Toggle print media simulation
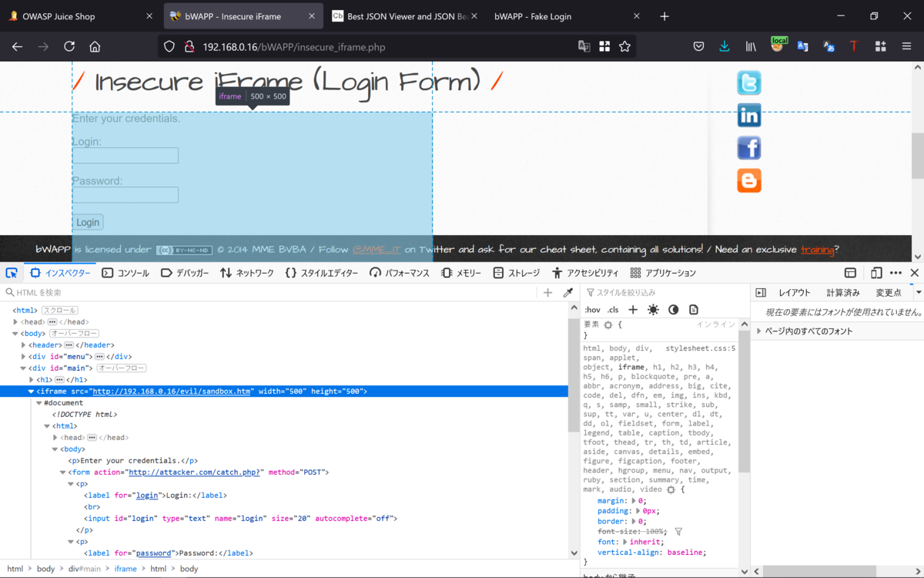 [694, 309]
